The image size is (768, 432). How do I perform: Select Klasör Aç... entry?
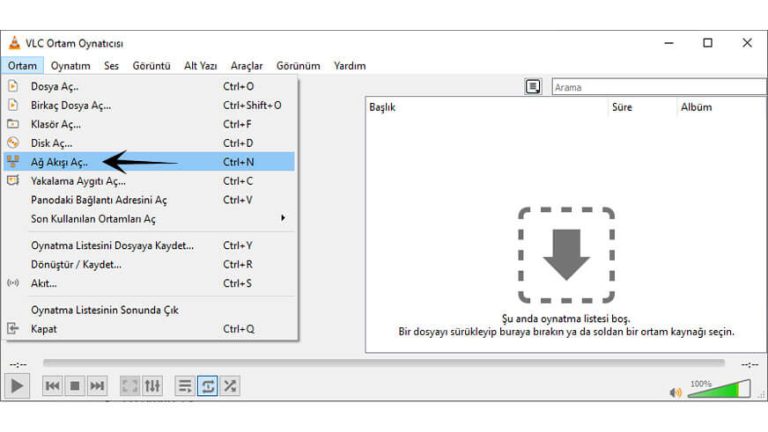click(x=149, y=124)
